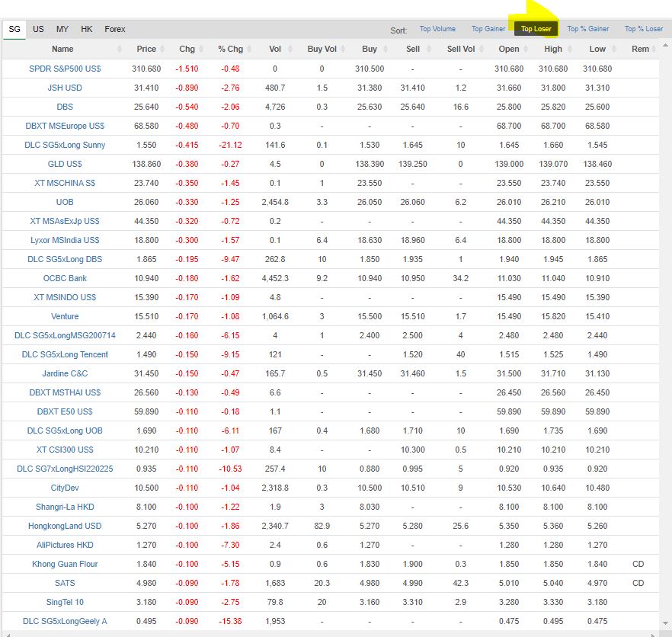Open Khong Guan Flour link
672x637 pixels.
[x=65, y=564]
